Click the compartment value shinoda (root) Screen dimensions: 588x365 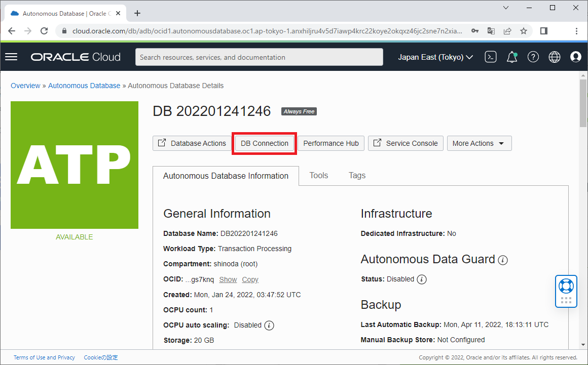pyautogui.click(x=236, y=264)
